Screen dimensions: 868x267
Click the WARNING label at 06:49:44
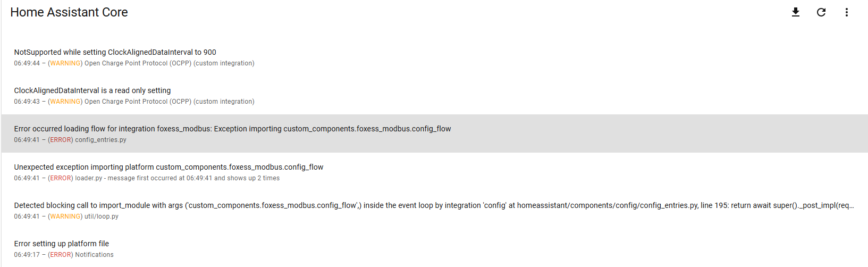pyautogui.click(x=65, y=63)
